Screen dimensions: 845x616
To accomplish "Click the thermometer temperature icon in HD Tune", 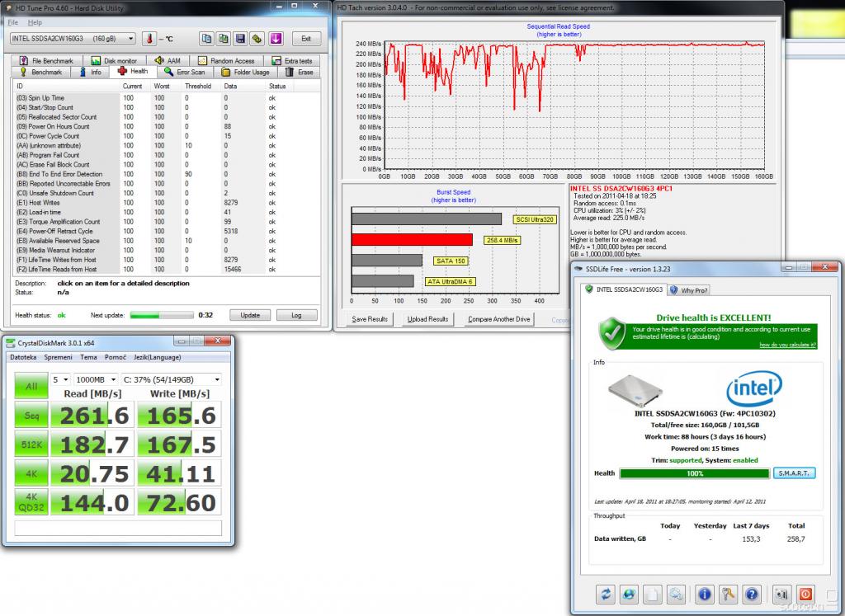I will pos(149,39).
